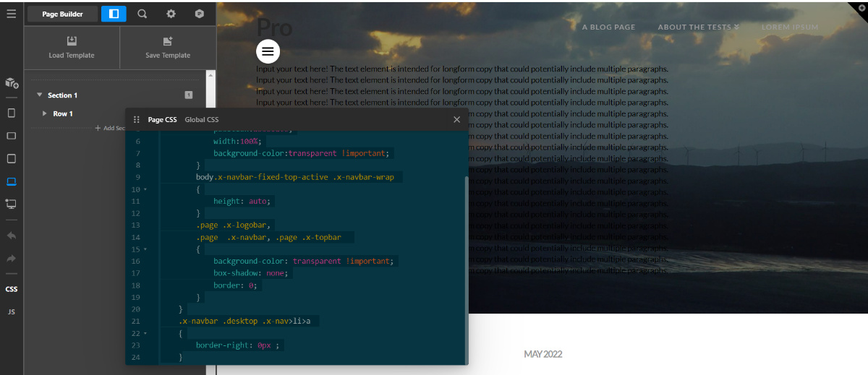Image resolution: width=868 pixels, height=375 pixels.
Task: Switch preview to laptop device icon
Action: [11, 181]
